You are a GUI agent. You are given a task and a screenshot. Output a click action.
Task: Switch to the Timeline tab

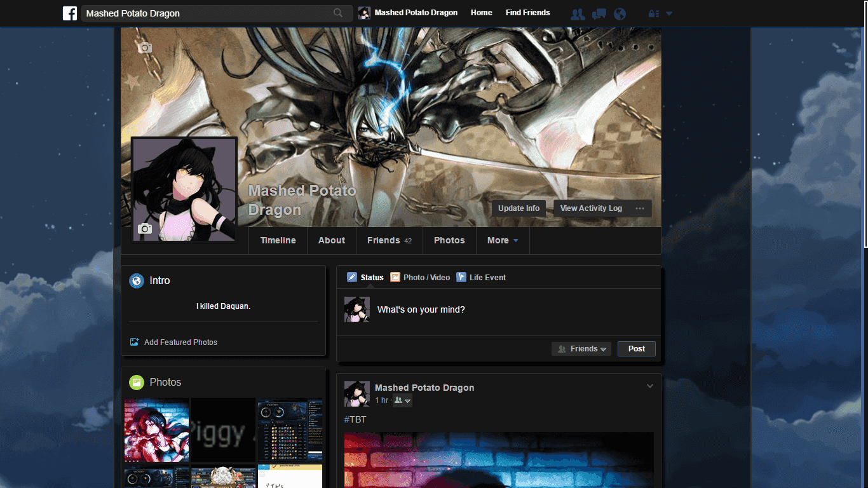click(278, 240)
